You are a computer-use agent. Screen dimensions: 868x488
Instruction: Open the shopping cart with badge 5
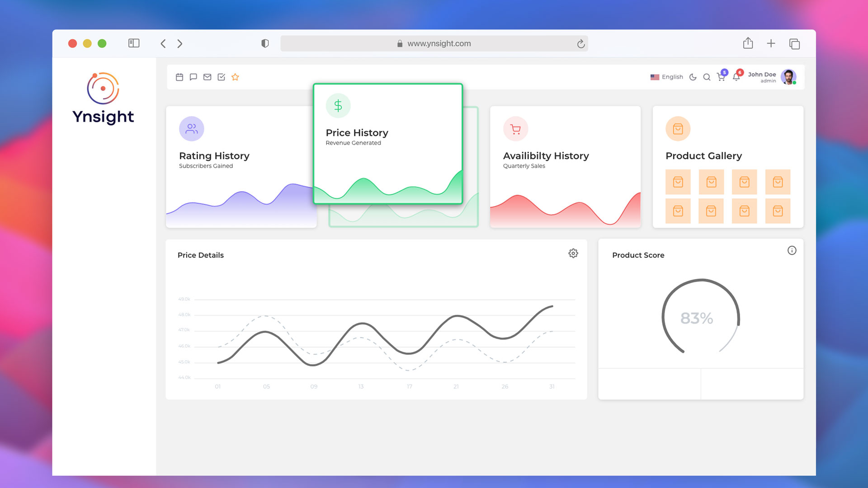pyautogui.click(x=722, y=76)
